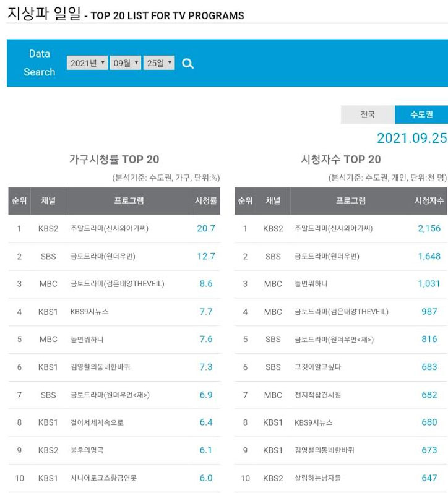Select rating value 7.7
This screenshot has width=448, height=493.
[x=206, y=312]
